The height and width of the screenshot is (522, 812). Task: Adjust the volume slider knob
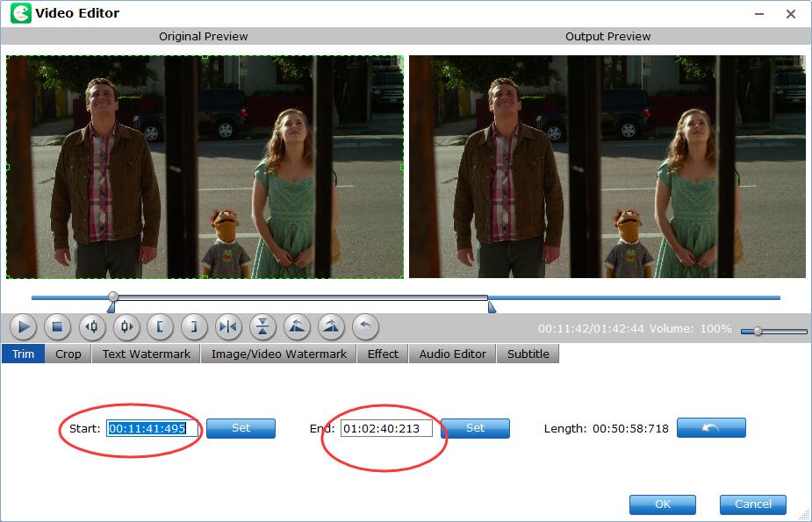pos(758,331)
